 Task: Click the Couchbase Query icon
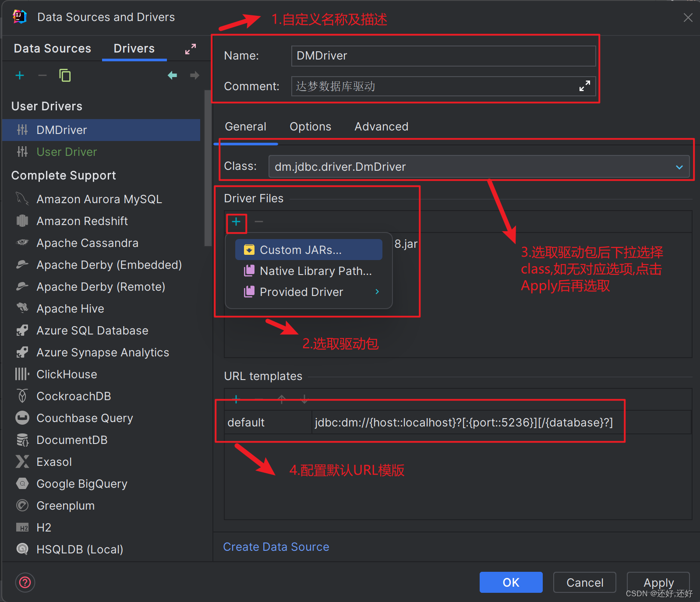point(22,418)
